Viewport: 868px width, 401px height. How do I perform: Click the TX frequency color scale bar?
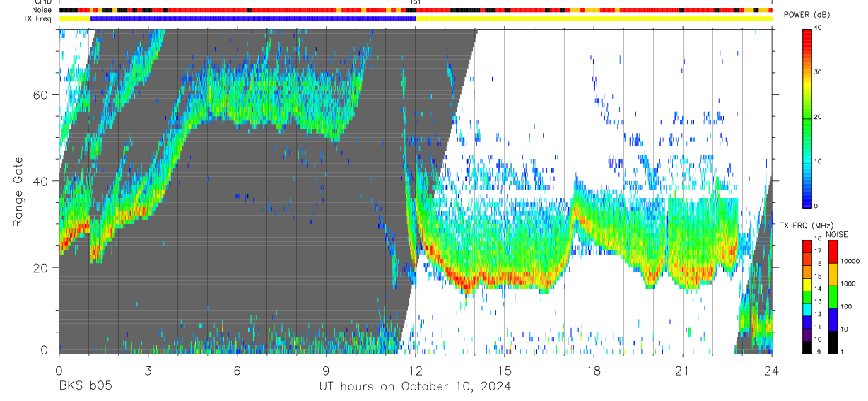[x=807, y=297]
